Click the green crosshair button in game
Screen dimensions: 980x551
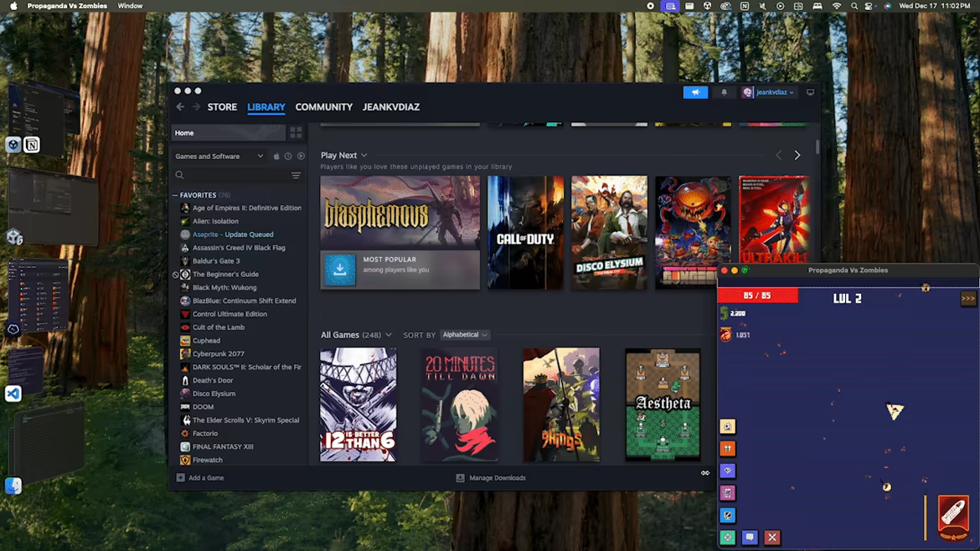pyautogui.click(x=728, y=538)
